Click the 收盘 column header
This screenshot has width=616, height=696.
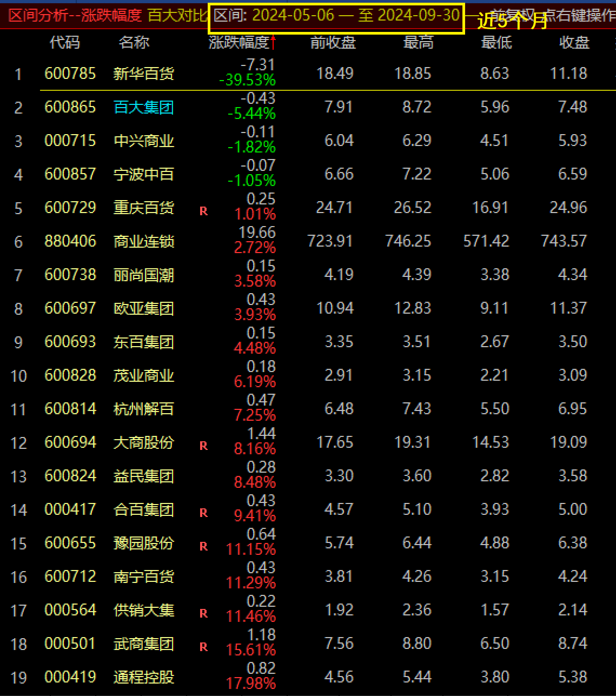pos(574,43)
